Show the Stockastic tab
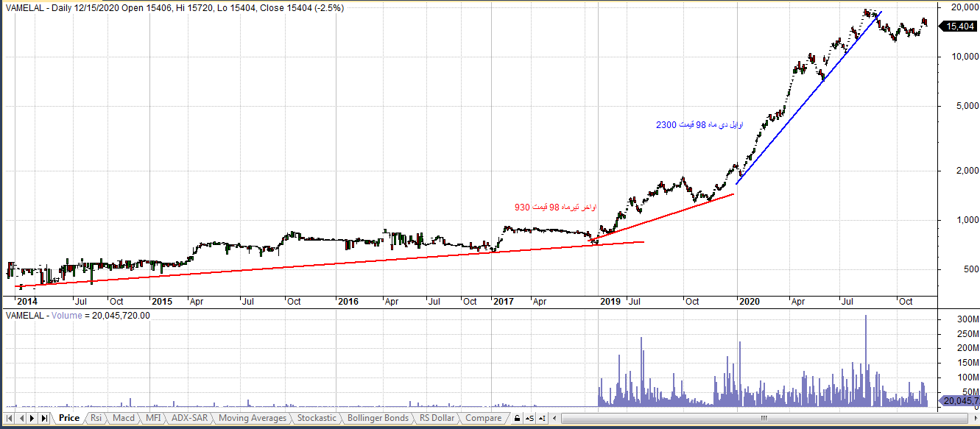 tap(317, 418)
